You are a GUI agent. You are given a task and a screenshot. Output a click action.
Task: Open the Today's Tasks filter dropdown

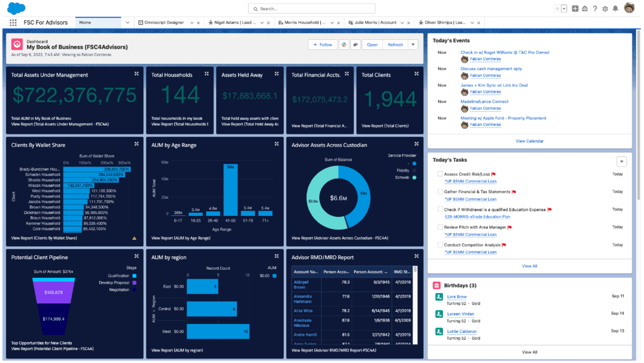(622, 161)
